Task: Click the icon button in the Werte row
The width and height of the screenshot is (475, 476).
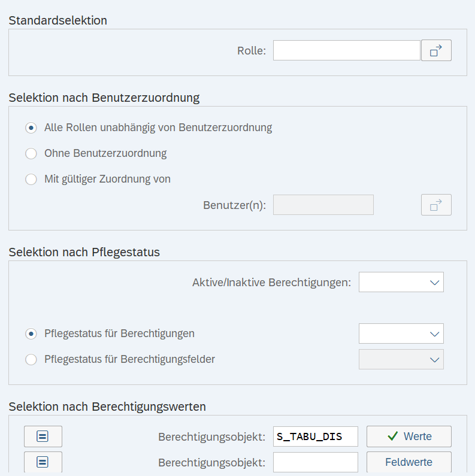Action: point(43,436)
